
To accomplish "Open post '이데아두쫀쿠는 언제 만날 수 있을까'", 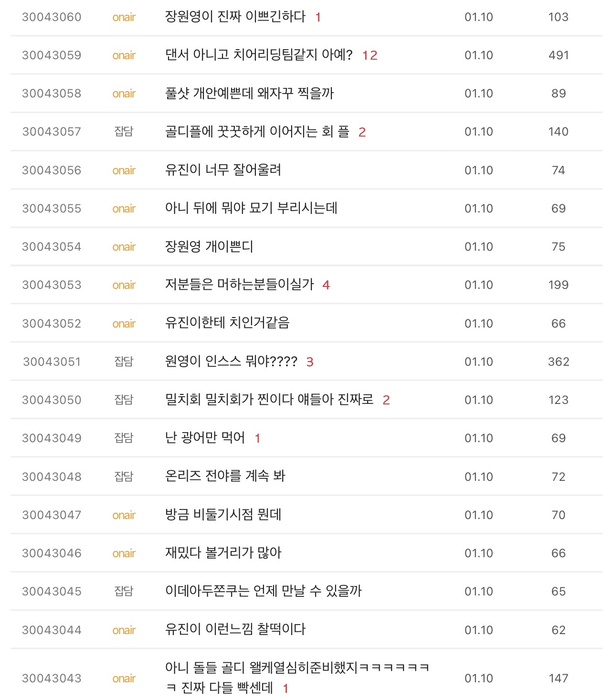I will (x=263, y=591).
